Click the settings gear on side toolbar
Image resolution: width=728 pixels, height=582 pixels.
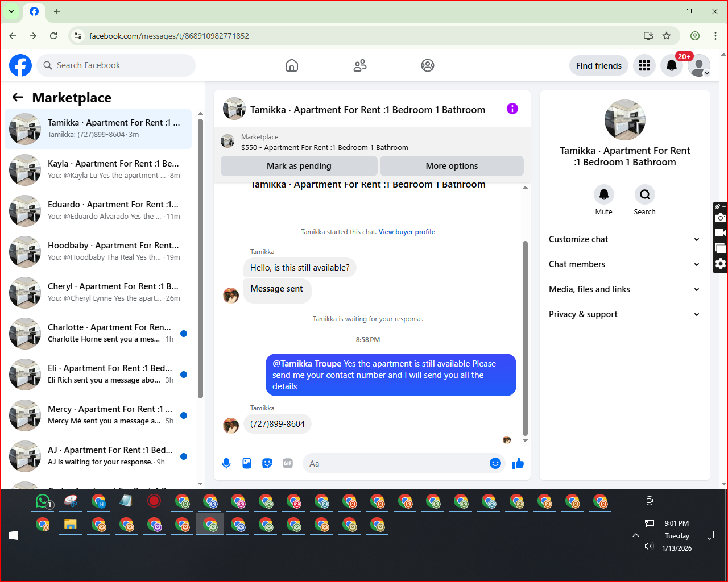[x=721, y=264]
